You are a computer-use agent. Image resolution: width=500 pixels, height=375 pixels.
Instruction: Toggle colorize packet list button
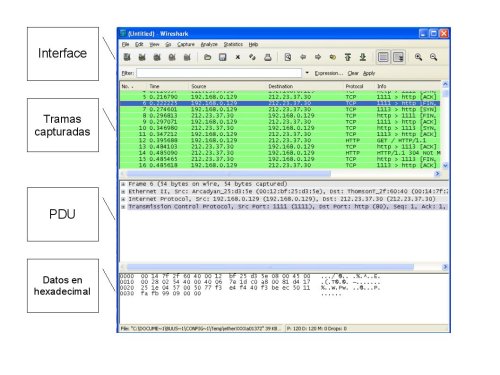pos(383,57)
